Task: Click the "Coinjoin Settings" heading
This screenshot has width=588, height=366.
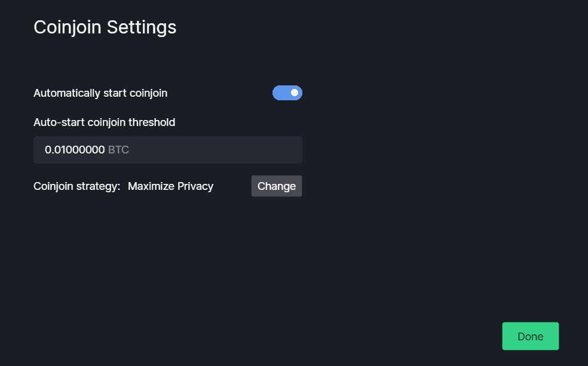Action: [105, 27]
